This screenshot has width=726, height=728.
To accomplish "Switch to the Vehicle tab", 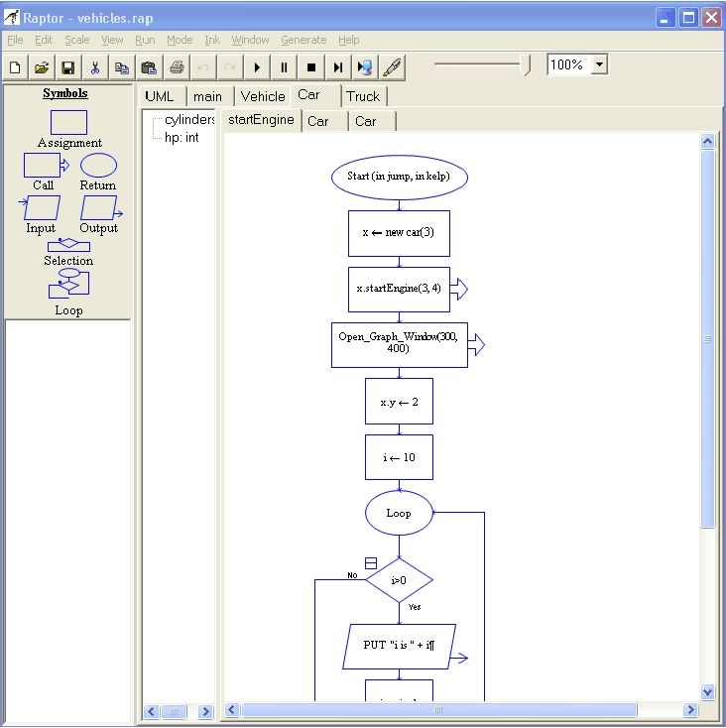I will [263, 96].
